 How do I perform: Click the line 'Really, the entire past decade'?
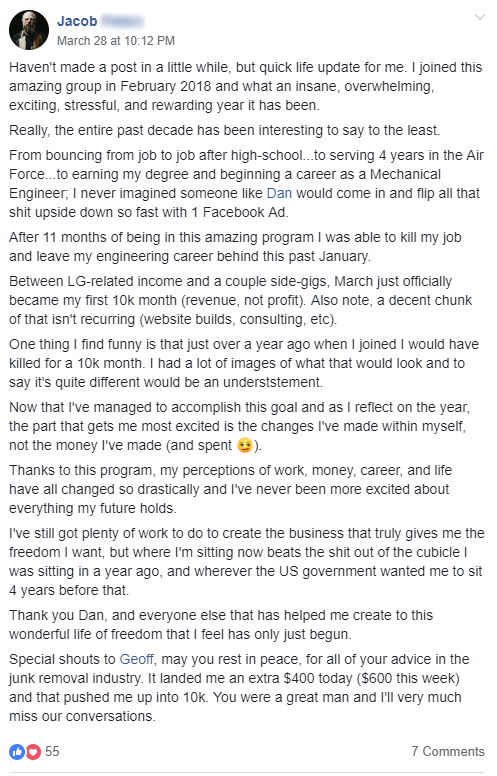click(x=224, y=130)
